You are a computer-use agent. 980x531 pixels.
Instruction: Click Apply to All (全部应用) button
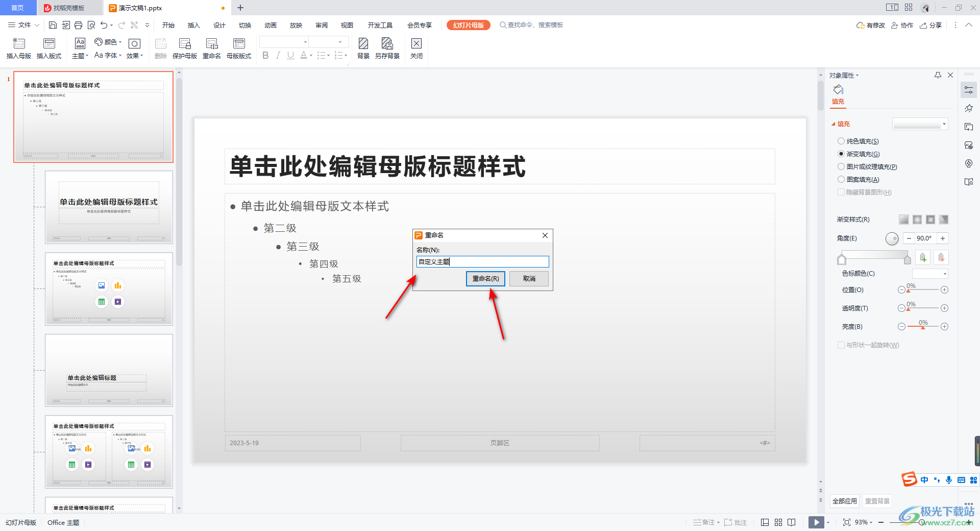point(845,501)
